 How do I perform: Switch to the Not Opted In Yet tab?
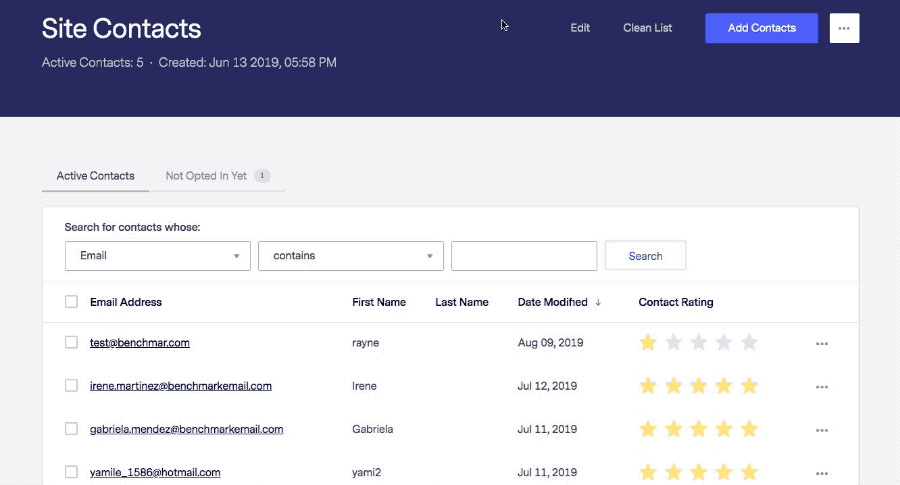218,176
